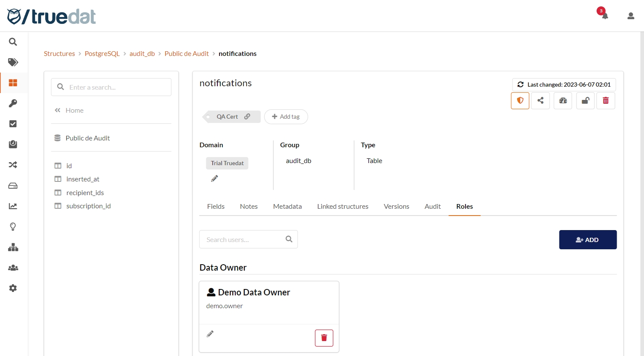Select the recipient_ids field in the tree
This screenshot has height=356, width=644.
click(85, 193)
